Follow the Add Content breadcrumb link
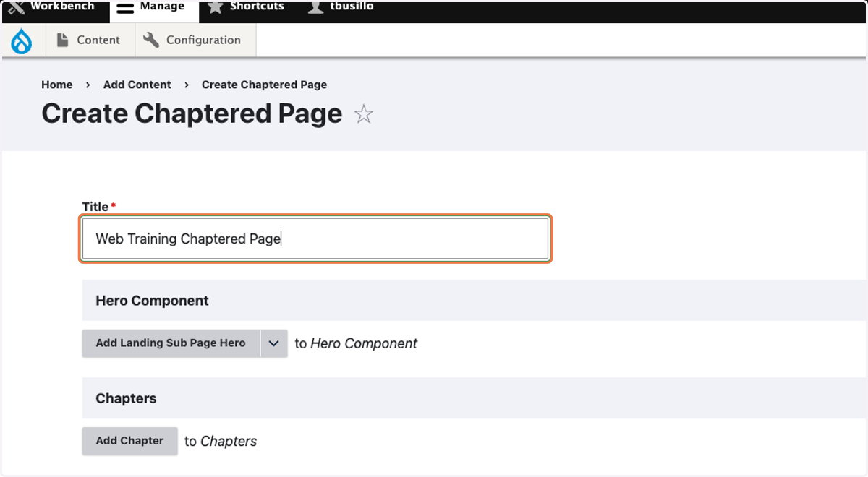This screenshot has height=477, width=868. [x=137, y=85]
